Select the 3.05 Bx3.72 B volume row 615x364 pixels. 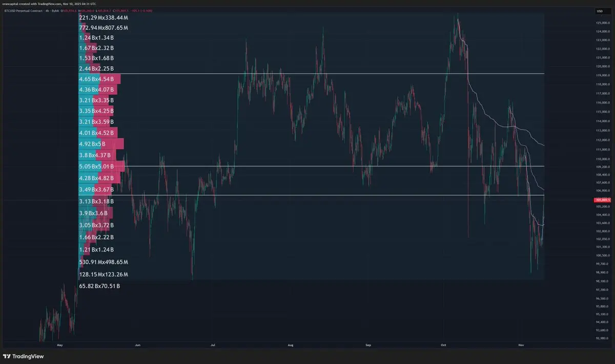coord(97,225)
